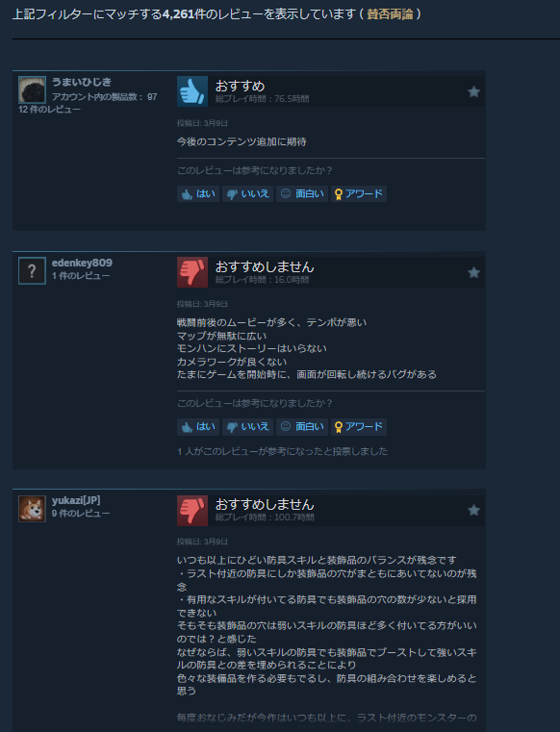Vote はい on edenkey809's review
The image size is (560, 732).
(198, 427)
